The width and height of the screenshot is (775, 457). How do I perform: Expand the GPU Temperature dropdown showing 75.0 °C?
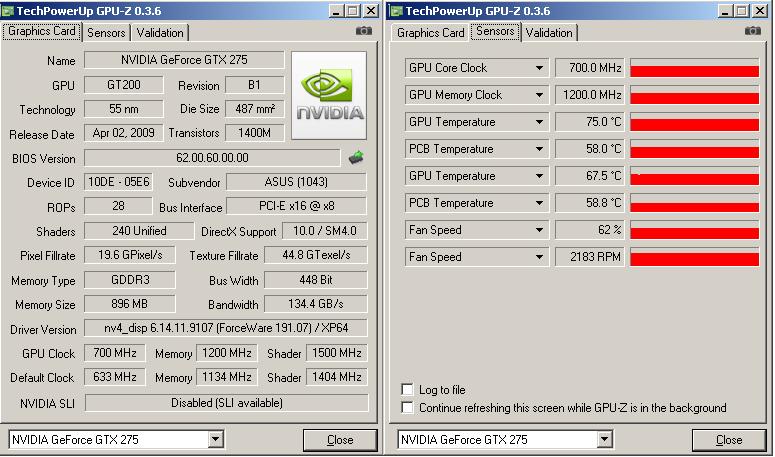tap(539, 122)
